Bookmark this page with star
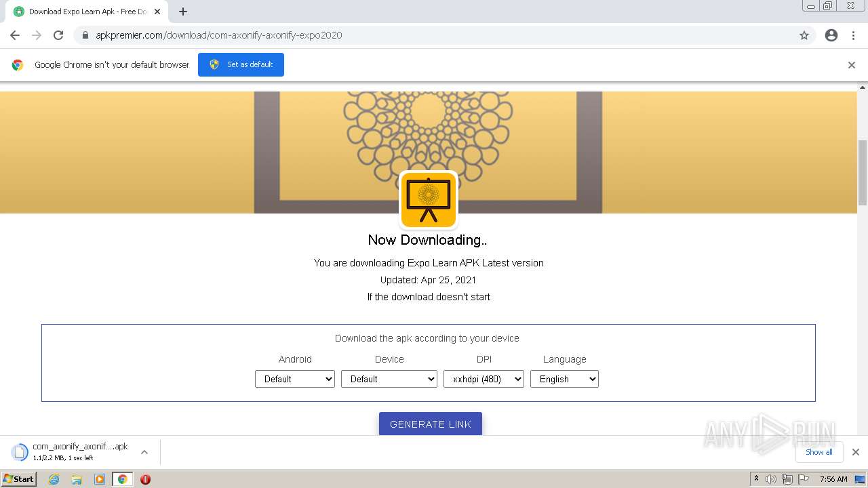Viewport: 868px width, 488px height. click(804, 35)
